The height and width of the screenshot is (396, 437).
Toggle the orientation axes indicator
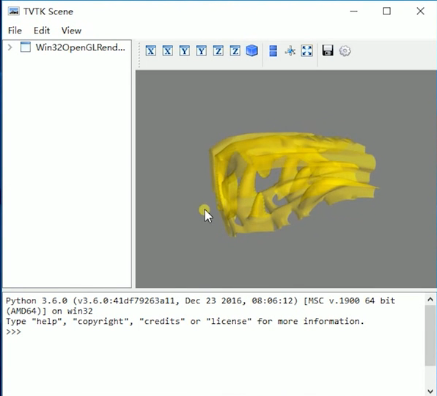(x=290, y=51)
